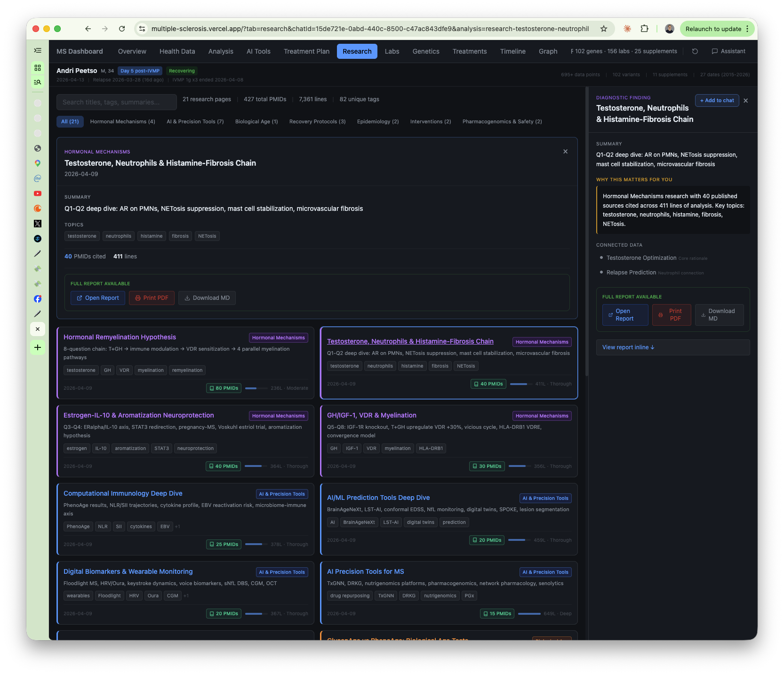Toggle the Epidemiology (2) filter chip

[x=377, y=121]
